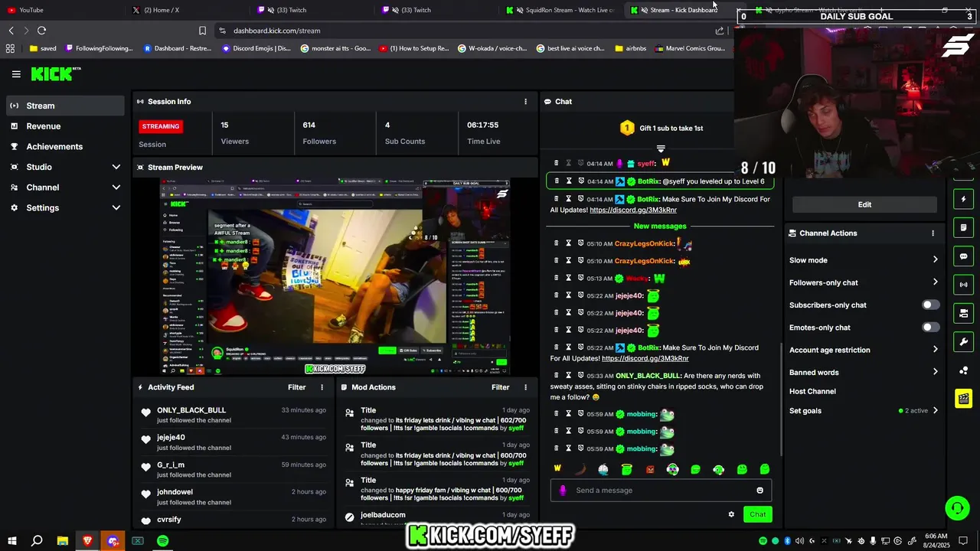Open taskbar search
The image size is (980, 551).
coord(37,541)
